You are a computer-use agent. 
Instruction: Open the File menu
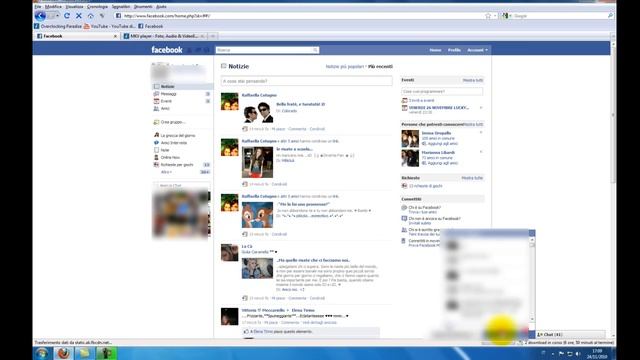point(38,7)
